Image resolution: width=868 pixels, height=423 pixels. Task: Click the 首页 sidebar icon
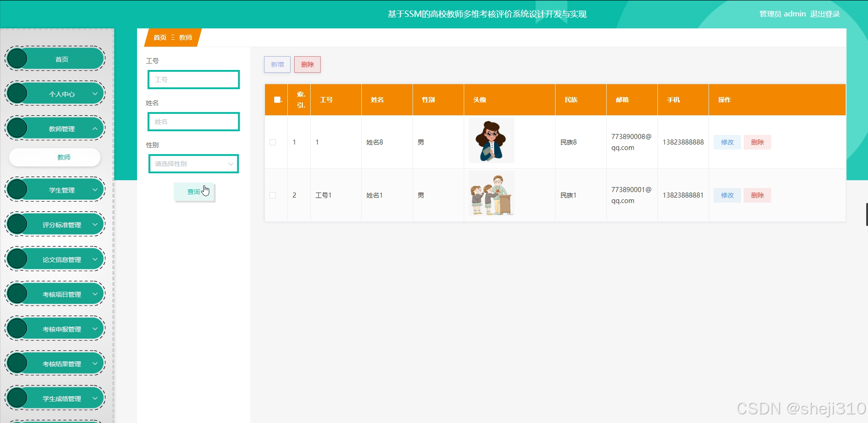click(x=17, y=59)
